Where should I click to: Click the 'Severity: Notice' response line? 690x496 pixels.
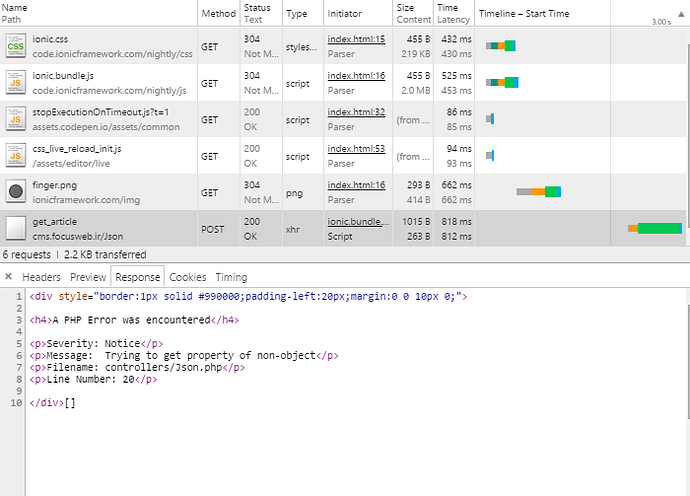click(96, 344)
